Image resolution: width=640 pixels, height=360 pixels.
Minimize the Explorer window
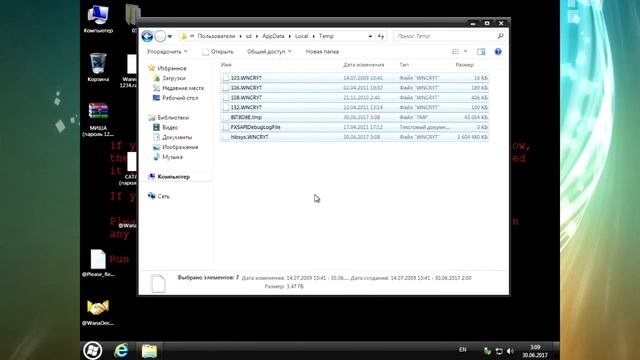(x=473, y=23)
